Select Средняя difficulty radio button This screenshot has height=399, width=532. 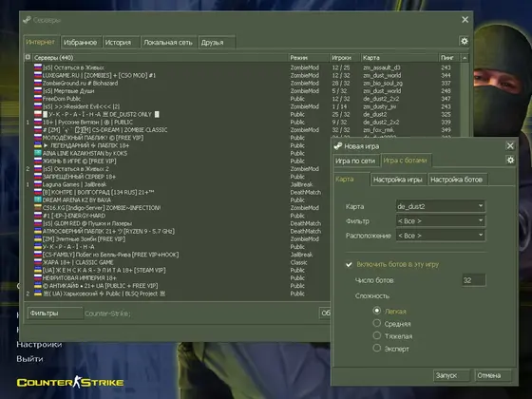pyautogui.click(x=376, y=323)
